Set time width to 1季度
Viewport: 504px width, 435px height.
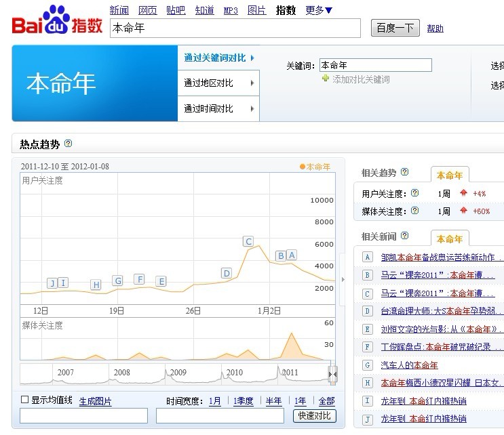point(244,401)
